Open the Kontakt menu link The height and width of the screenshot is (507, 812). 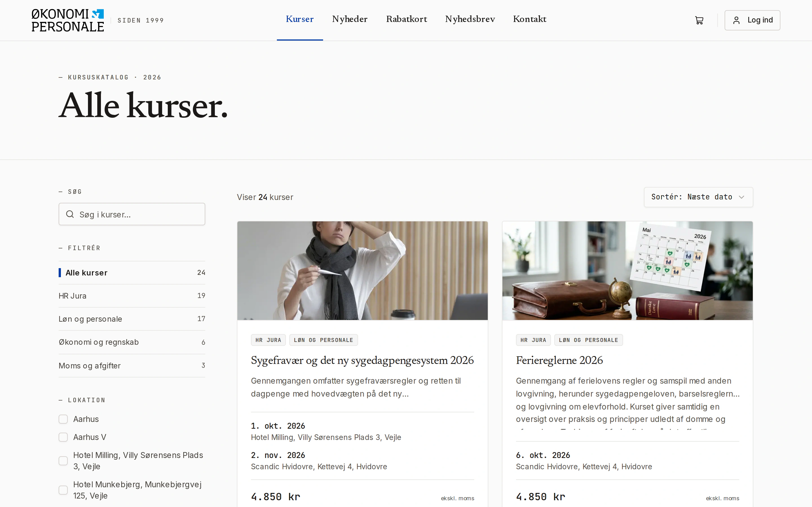tap(529, 19)
